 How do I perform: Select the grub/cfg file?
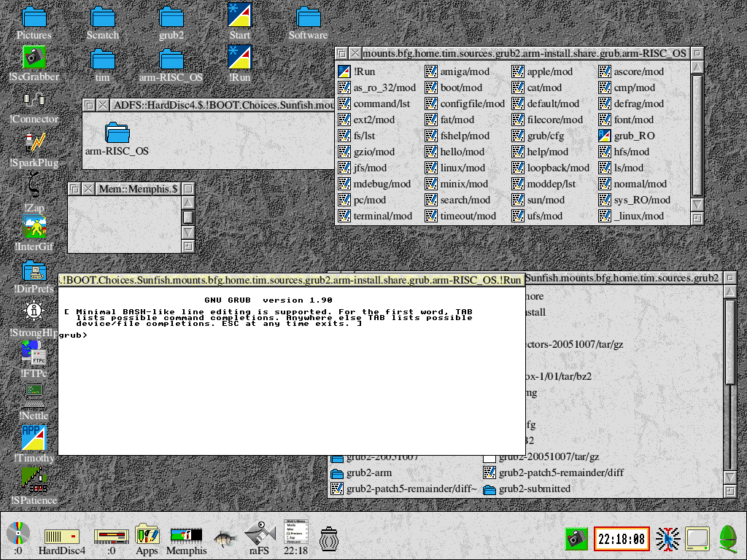pos(538,136)
